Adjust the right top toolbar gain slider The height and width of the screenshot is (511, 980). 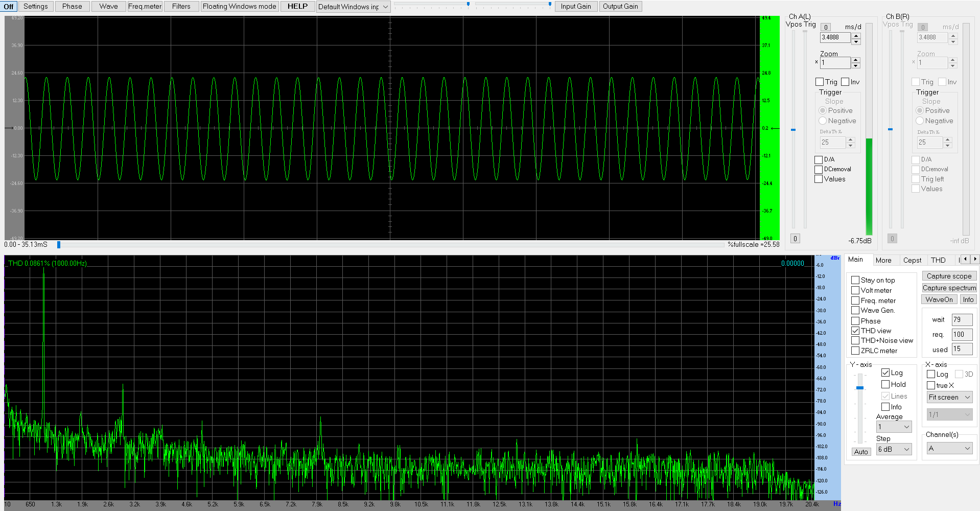(550, 4)
